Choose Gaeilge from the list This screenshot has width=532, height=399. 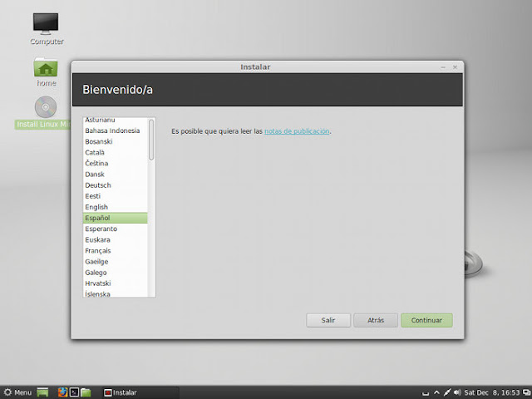(x=115, y=262)
